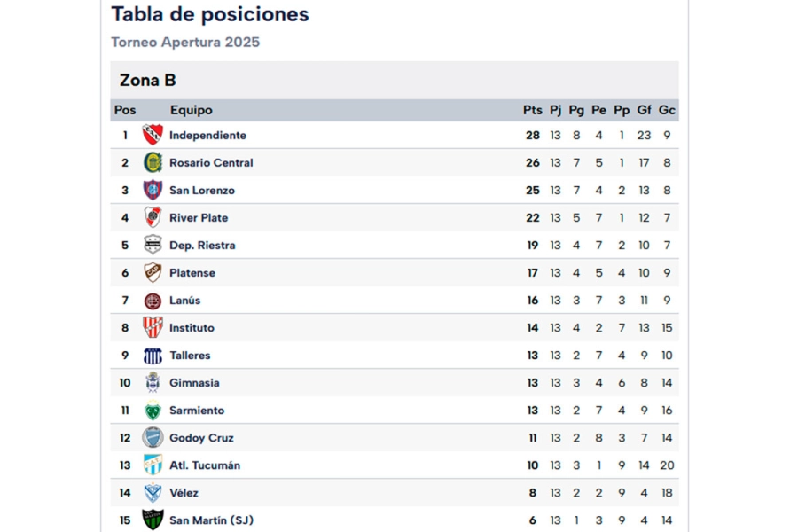Click the Instituto crest icon
This screenshot has width=798, height=532.
click(x=153, y=327)
